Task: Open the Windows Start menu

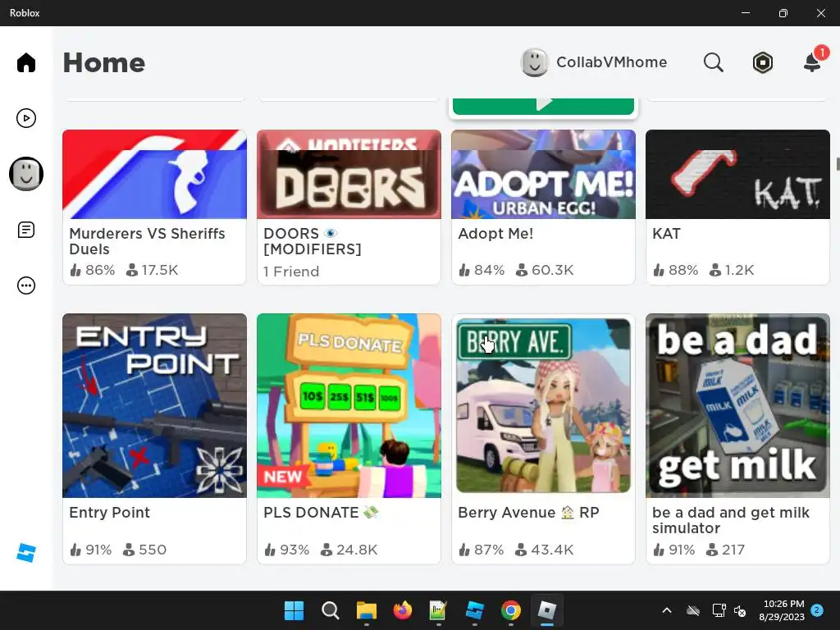Action: point(294,610)
